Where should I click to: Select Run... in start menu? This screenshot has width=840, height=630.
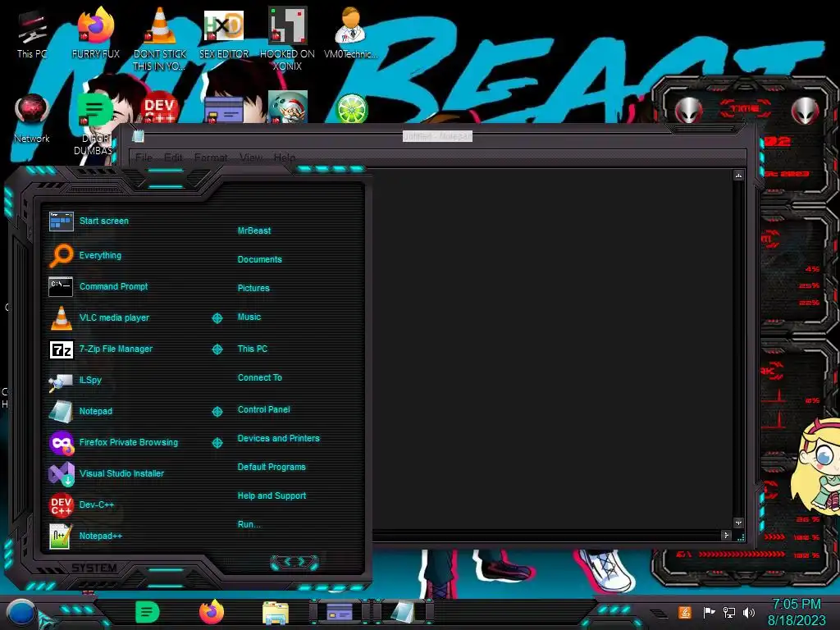[x=249, y=524]
